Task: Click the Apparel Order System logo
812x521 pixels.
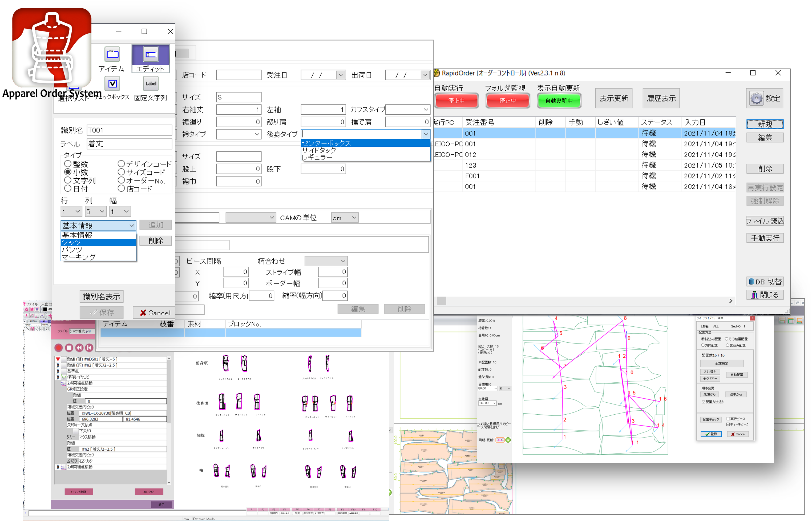Action: 52,48
